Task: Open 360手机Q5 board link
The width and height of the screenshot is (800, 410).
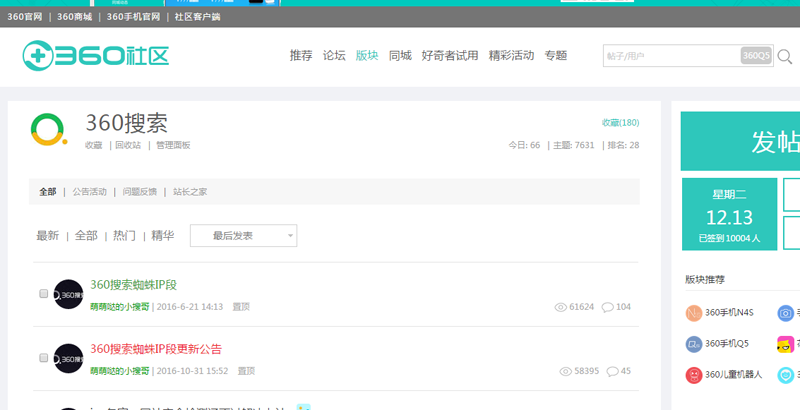Action: point(727,344)
